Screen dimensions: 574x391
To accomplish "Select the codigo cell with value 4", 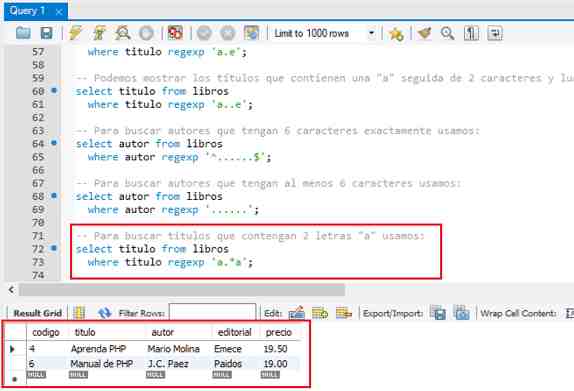I will 32,349.
